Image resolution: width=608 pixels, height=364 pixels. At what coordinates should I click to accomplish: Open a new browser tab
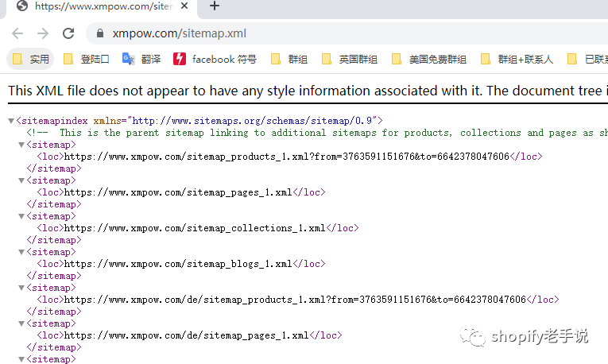(215, 6)
